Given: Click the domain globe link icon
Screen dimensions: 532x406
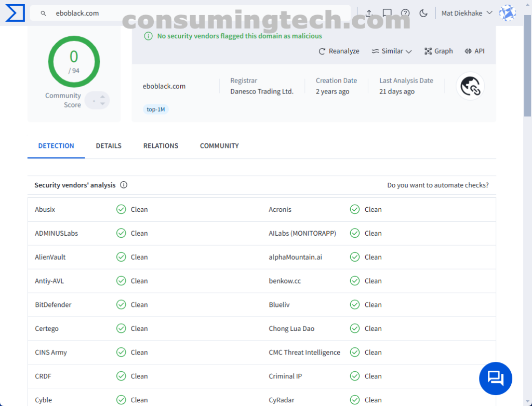Looking at the screenshot, I should click(x=470, y=86).
